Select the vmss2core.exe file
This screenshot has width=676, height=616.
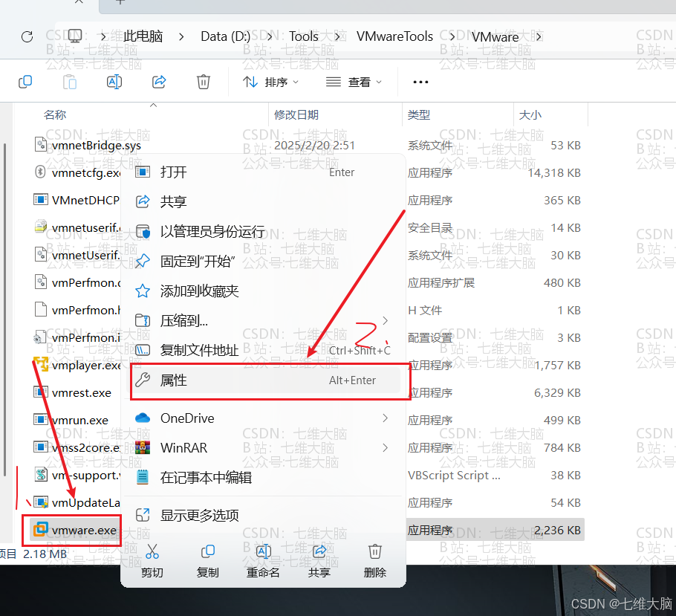85,448
